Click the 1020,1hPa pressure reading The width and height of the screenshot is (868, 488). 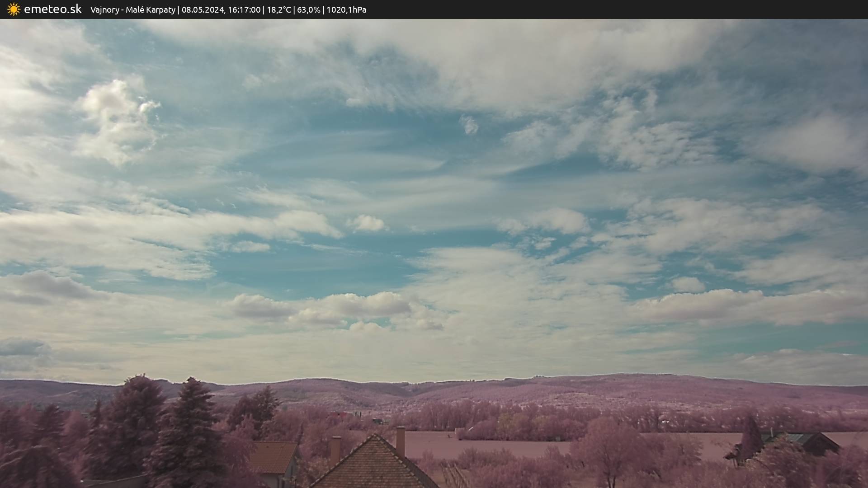click(x=346, y=9)
